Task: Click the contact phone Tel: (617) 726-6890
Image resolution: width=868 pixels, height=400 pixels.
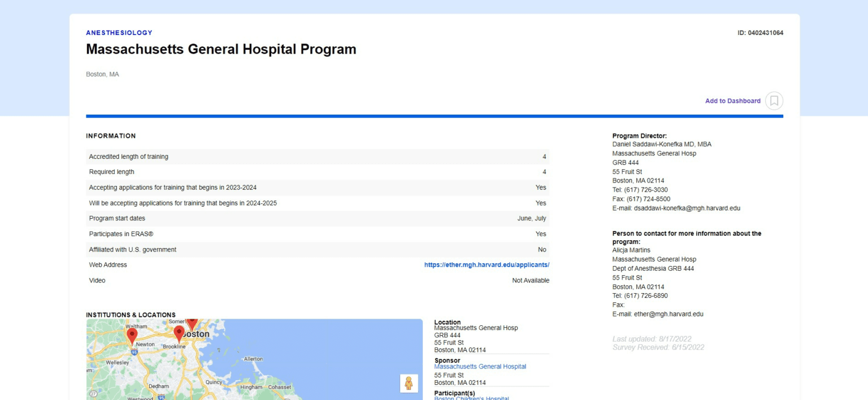Action: pos(640,296)
